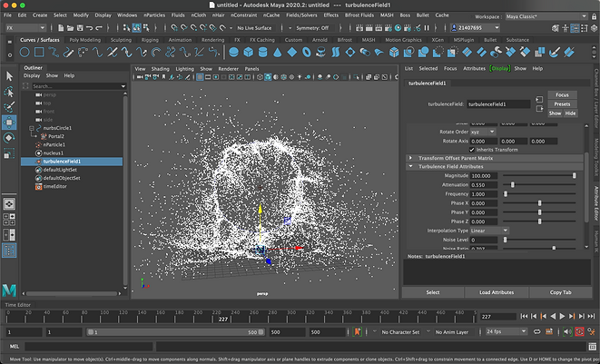Activate the Rotate tool in toolbox
This screenshot has width=600, height=364.
9,138
